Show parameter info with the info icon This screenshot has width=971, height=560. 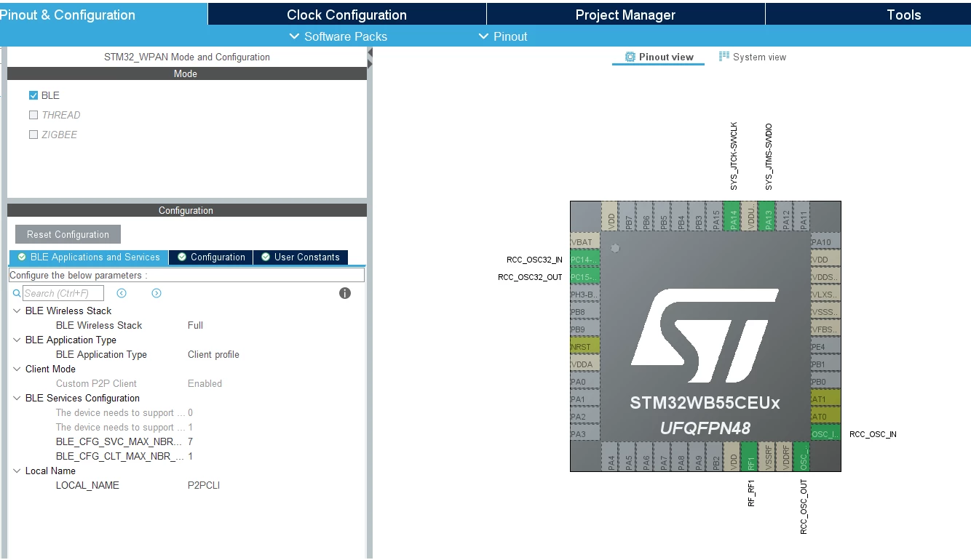345,293
